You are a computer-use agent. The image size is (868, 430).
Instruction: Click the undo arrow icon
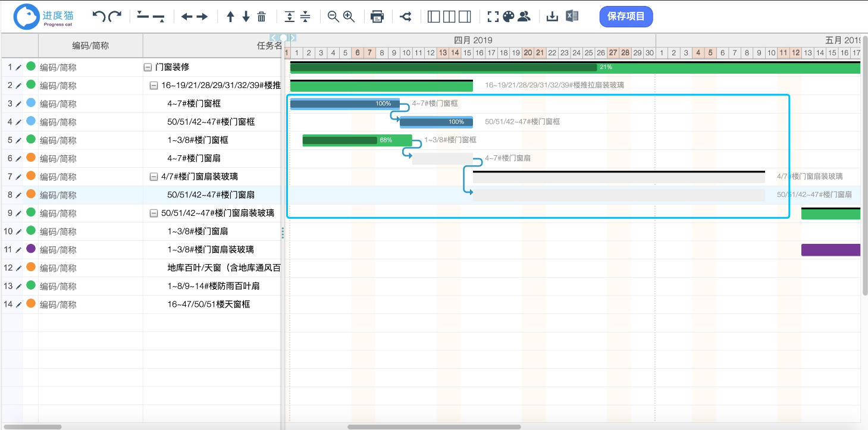99,17
